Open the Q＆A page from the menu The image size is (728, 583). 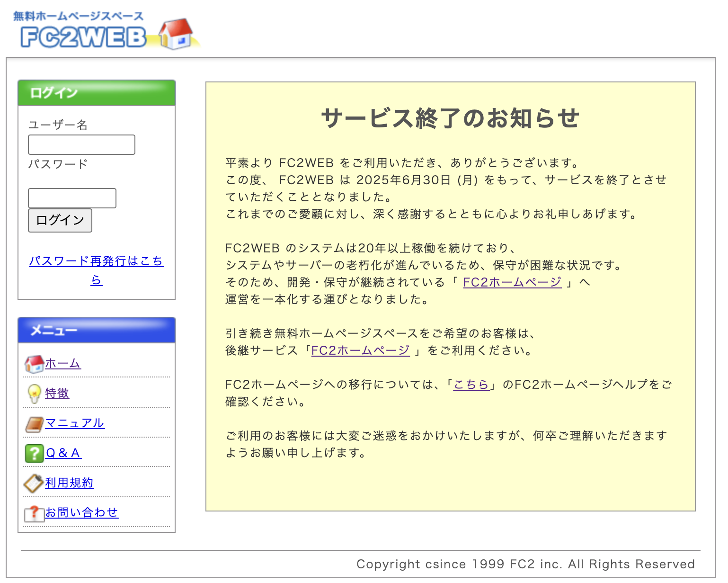(62, 454)
